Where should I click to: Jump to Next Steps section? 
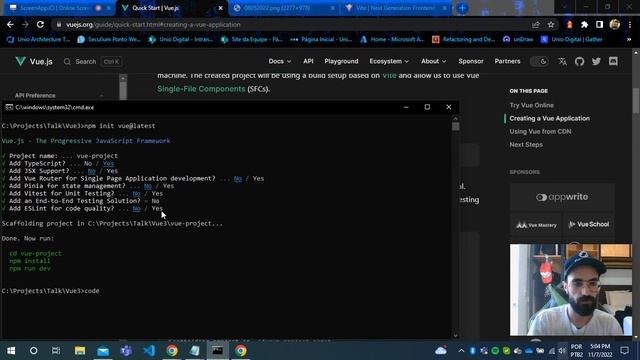[x=526, y=144]
